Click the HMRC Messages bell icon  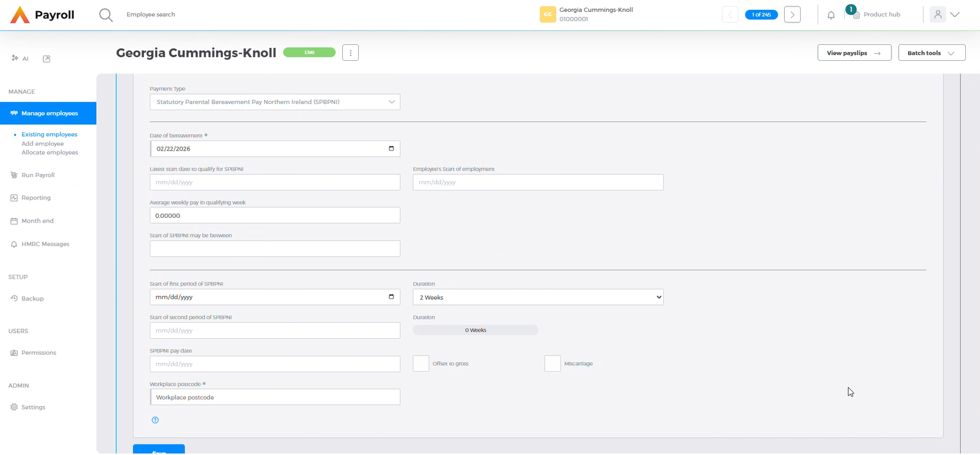click(x=14, y=244)
